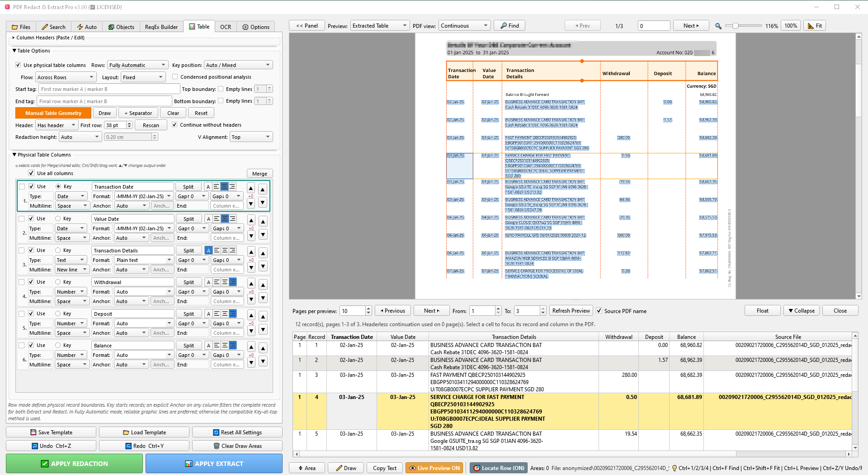Click the zoom magnifier icon next to slider
This screenshot has width=868, height=475.
click(718, 26)
